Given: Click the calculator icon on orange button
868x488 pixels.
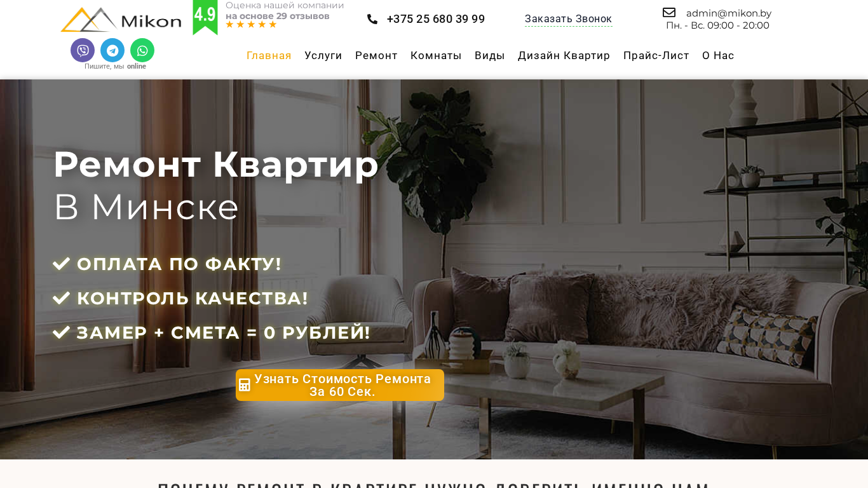Looking at the screenshot, I should pos(245,384).
